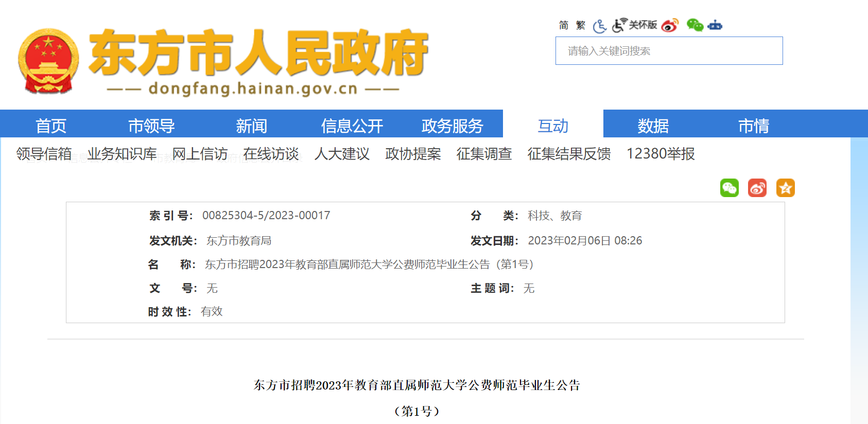Share the article via red Weibo button
Screen dimensions: 868x424
(x=757, y=188)
